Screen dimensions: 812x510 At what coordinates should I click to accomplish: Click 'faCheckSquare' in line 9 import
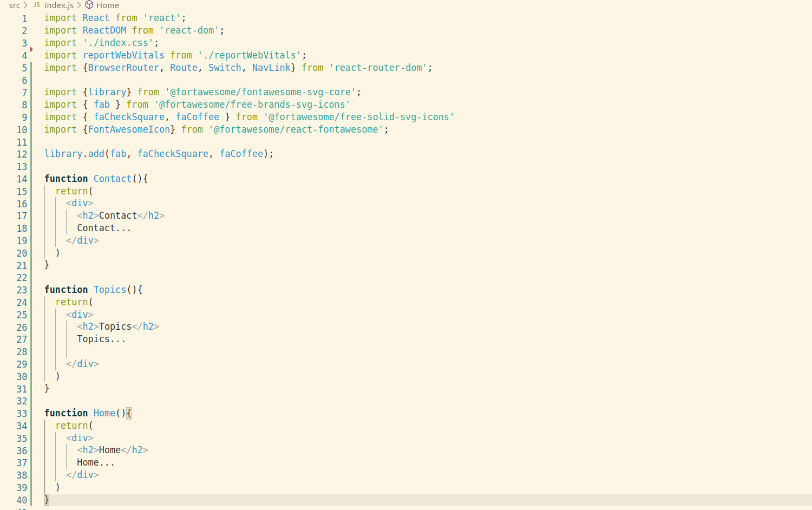point(129,117)
